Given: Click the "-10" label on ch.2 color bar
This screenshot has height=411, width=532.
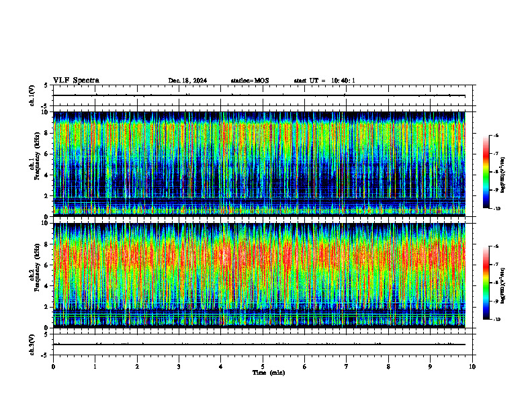Looking at the screenshot, I should pyautogui.click(x=497, y=320).
